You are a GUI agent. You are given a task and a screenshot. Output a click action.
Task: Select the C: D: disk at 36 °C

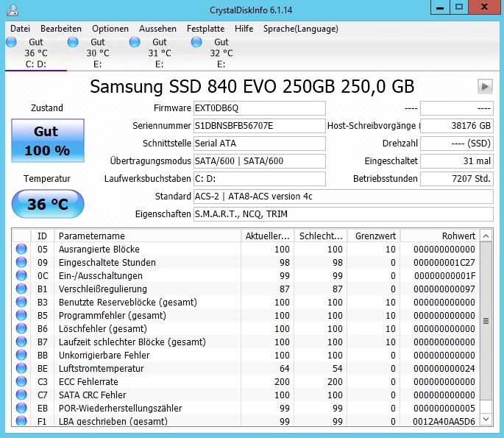[36, 53]
